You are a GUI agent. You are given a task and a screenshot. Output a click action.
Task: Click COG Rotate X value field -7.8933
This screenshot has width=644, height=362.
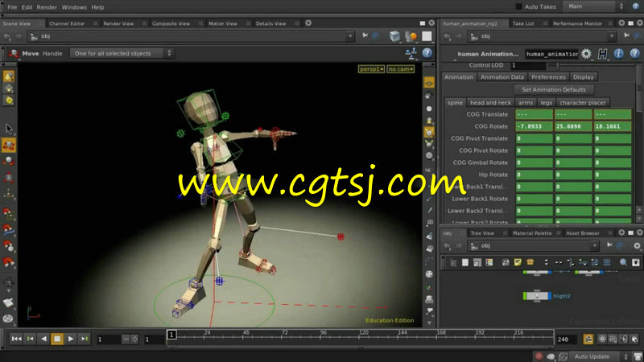[534, 126]
